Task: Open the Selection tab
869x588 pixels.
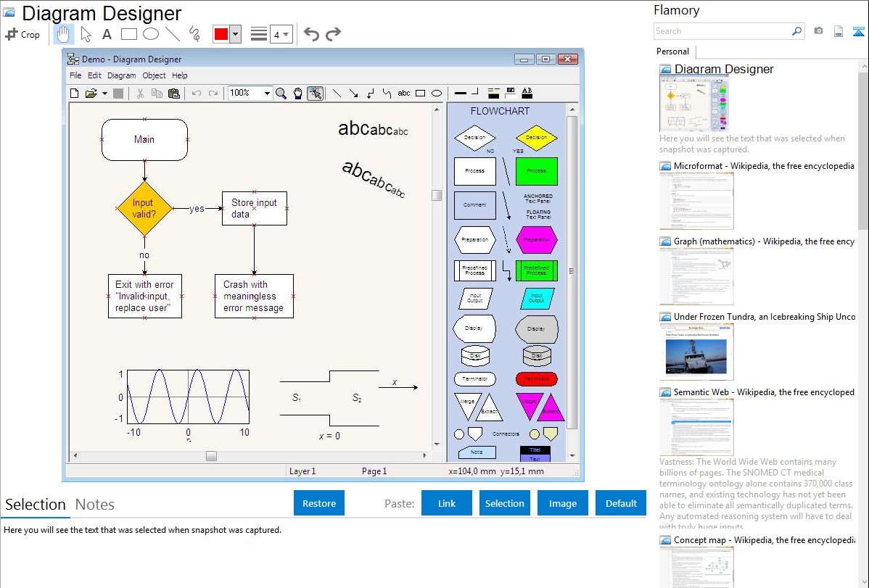Action: click(36, 505)
